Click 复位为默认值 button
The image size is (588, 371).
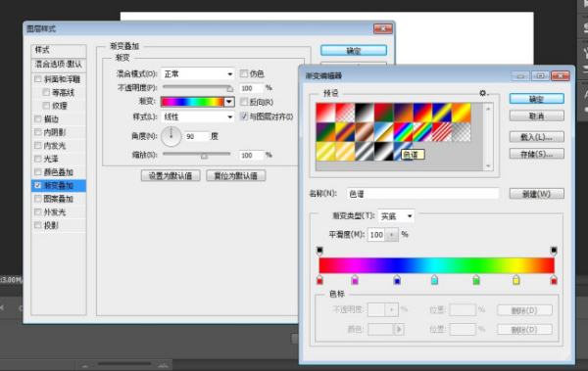tap(236, 176)
